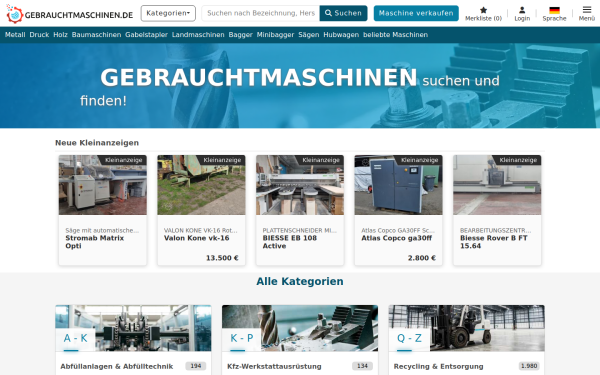Click the Login person icon

(x=522, y=10)
